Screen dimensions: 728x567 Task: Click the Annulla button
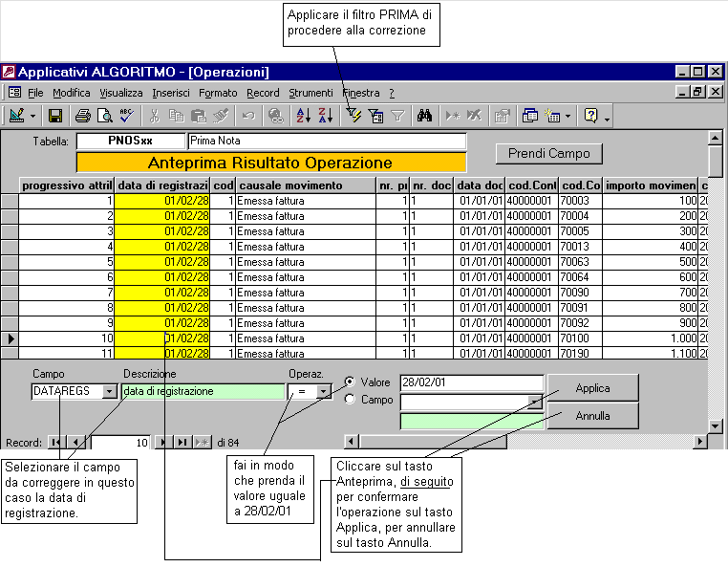[593, 416]
